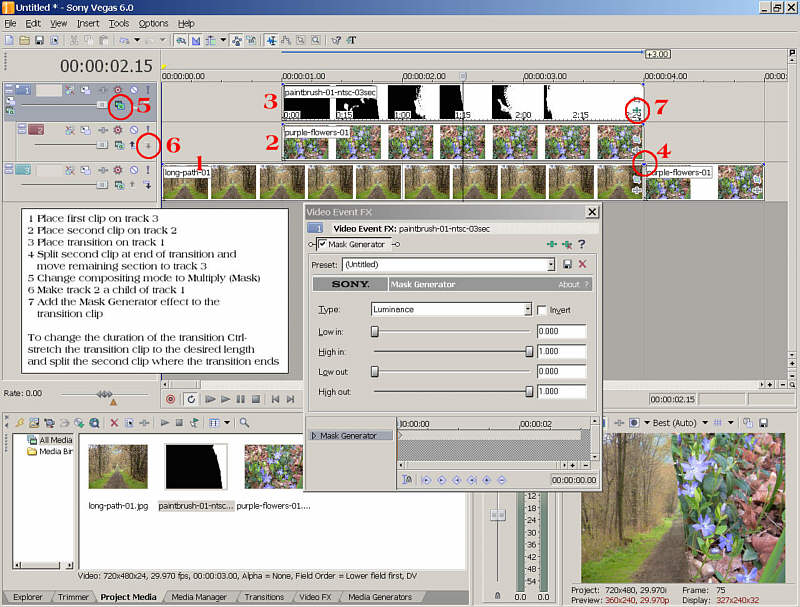The width and height of the screenshot is (800, 607).
Task: Jump to first keyframe in Video Event FX
Action: pyautogui.click(x=427, y=480)
